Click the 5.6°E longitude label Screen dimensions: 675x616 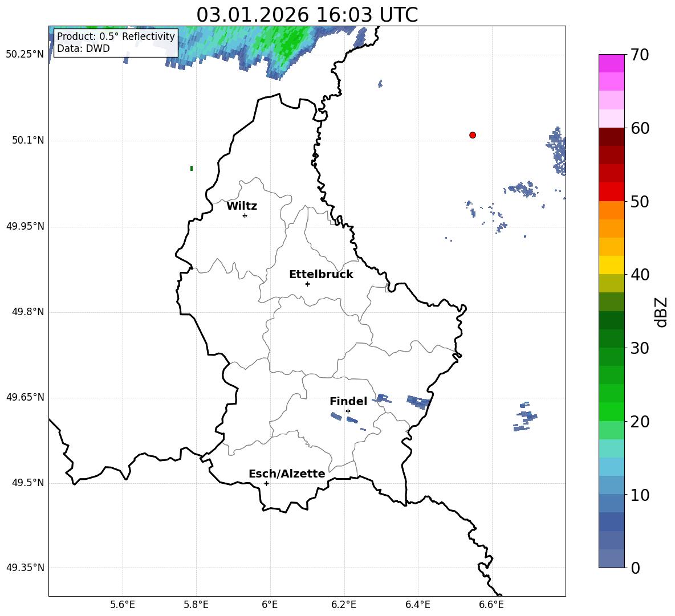coord(123,605)
